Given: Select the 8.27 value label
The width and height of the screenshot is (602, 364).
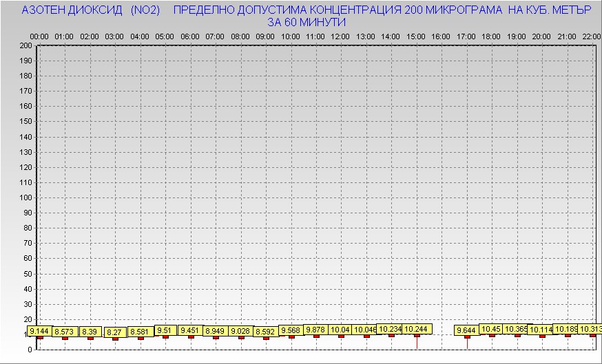Looking at the screenshot, I should (x=114, y=332).
